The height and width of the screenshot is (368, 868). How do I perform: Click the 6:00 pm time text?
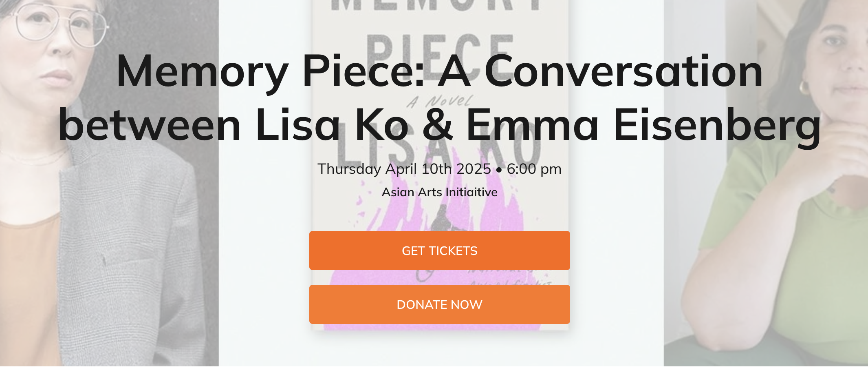pyautogui.click(x=534, y=168)
